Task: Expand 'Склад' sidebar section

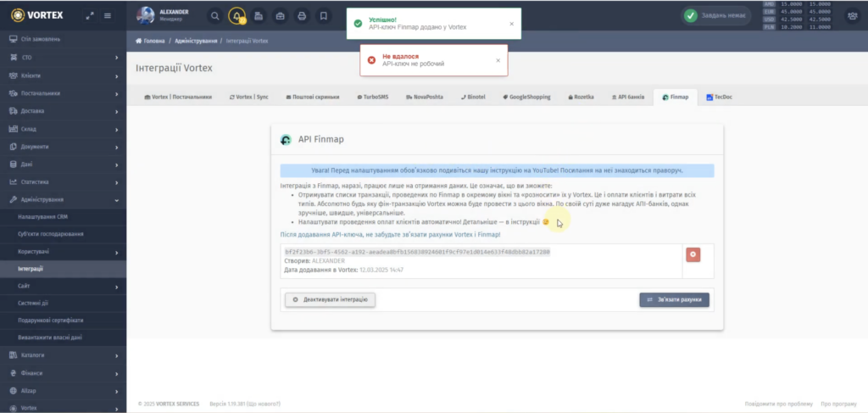Action: (x=63, y=129)
